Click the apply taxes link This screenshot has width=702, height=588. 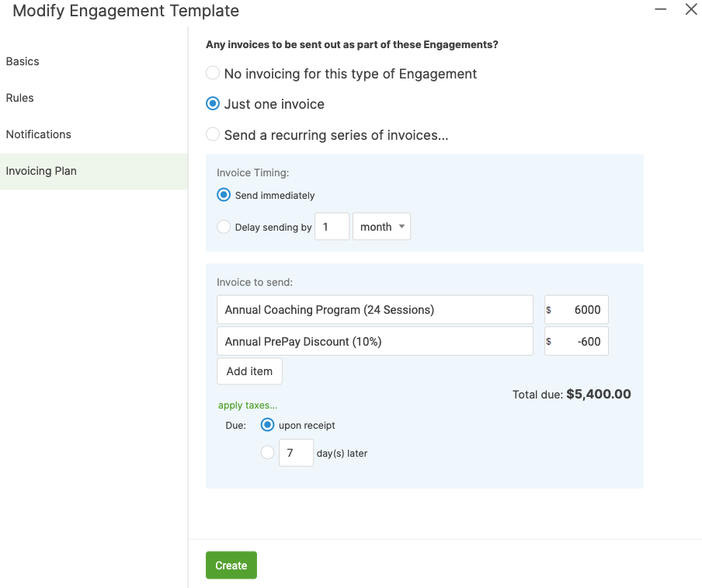[248, 405]
